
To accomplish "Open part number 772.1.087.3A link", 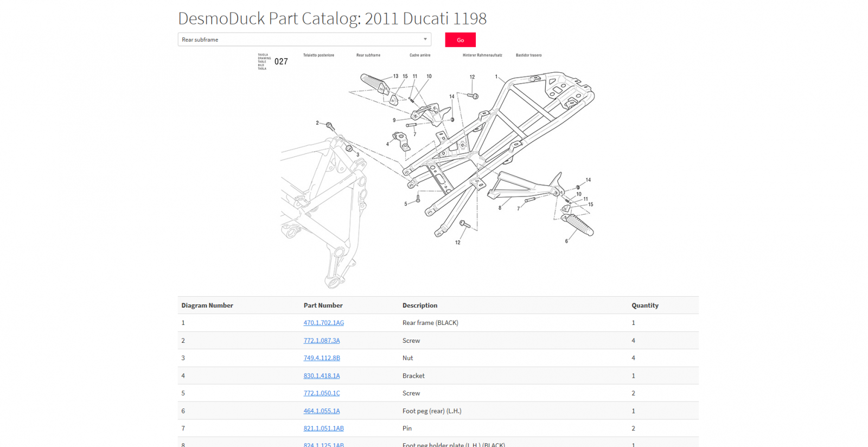I will pyautogui.click(x=322, y=341).
